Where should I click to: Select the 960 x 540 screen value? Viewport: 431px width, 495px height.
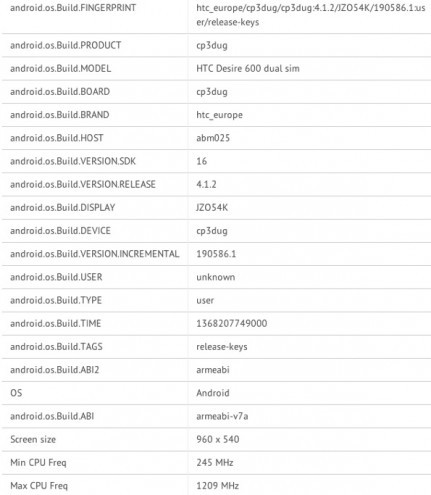pyautogui.click(x=218, y=439)
